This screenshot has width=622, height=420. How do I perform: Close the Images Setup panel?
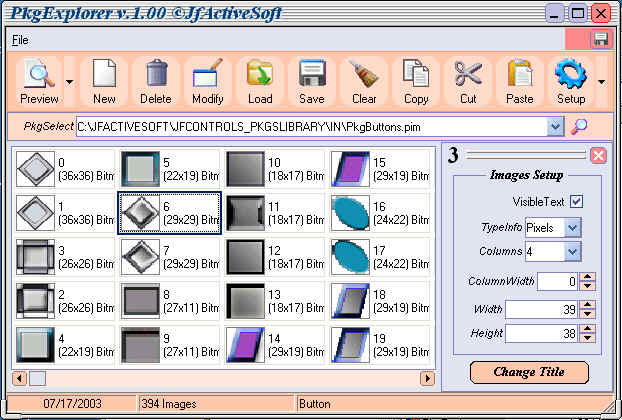tap(597, 155)
